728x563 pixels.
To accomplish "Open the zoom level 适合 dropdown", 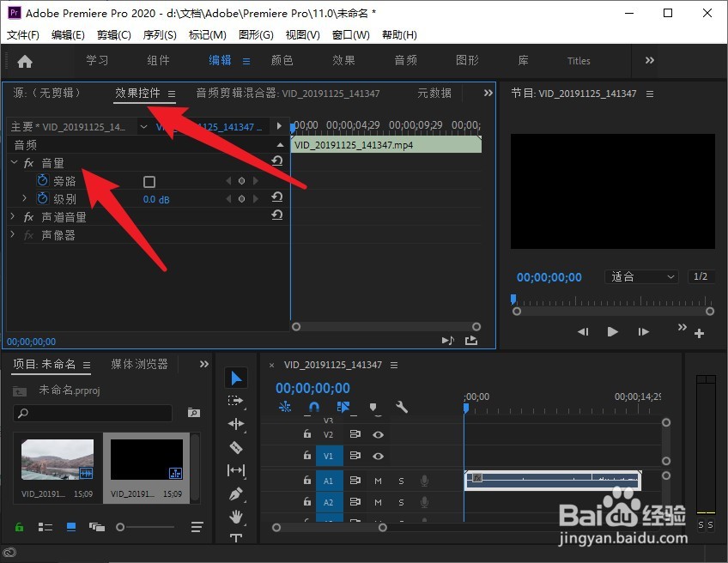I will 641,276.
